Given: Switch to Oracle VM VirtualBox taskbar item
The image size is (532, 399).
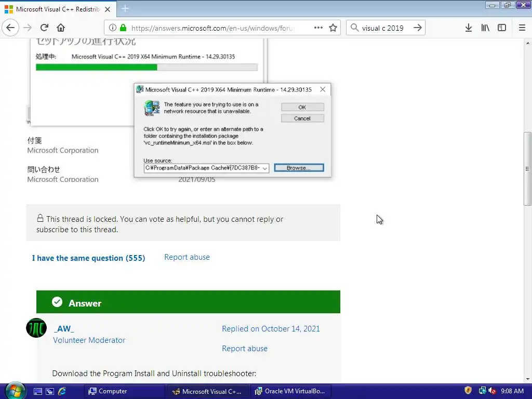Looking at the screenshot, I should pos(291,391).
